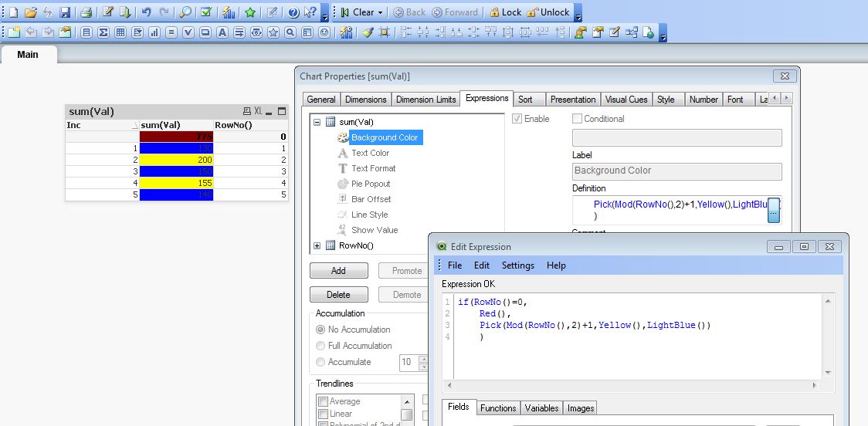Viewport: 868px width, 426px height.
Task: Select the No Accumulation radio button
Action: point(320,330)
